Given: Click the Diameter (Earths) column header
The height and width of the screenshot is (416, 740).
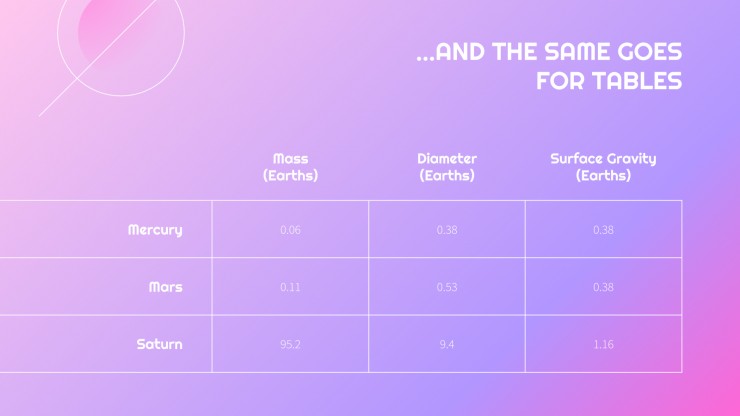Looking at the screenshot, I should [x=447, y=167].
